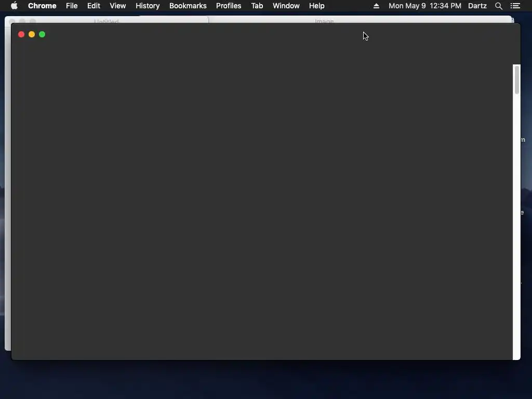Screen dimensions: 532x399
Task: Open the History menu
Action: tap(148, 6)
